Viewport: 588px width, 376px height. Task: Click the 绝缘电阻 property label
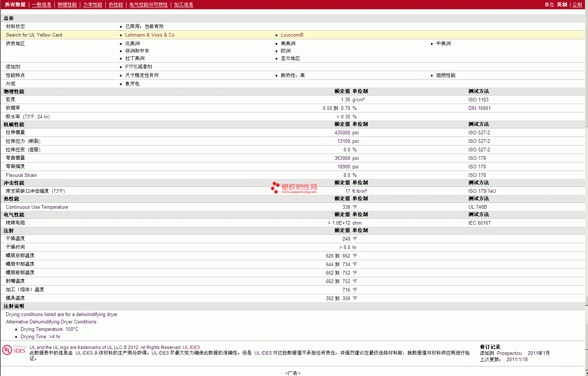[x=16, y=223]
